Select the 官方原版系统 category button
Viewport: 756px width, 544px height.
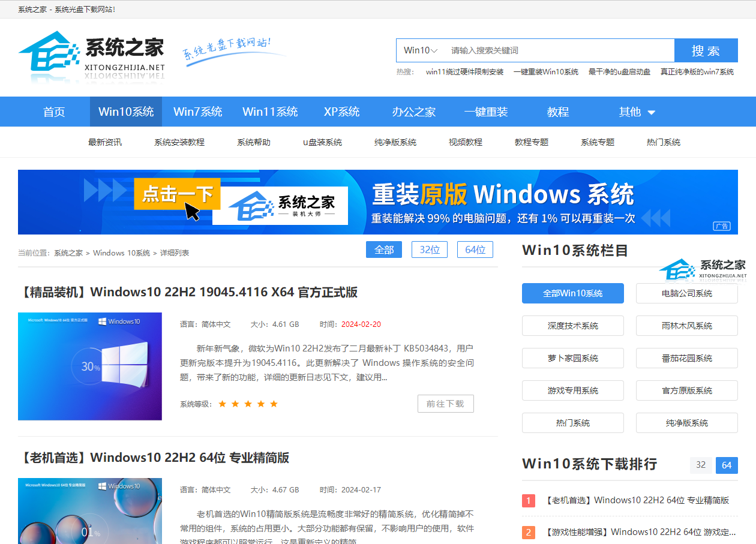coord(687,390)
